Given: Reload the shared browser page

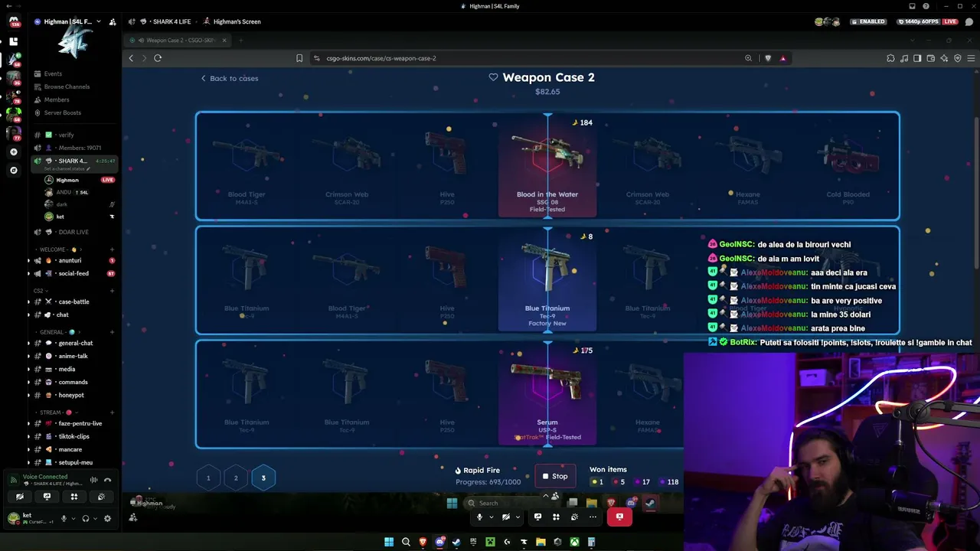Looking at the screenshot, I should [x=158, y=58].
